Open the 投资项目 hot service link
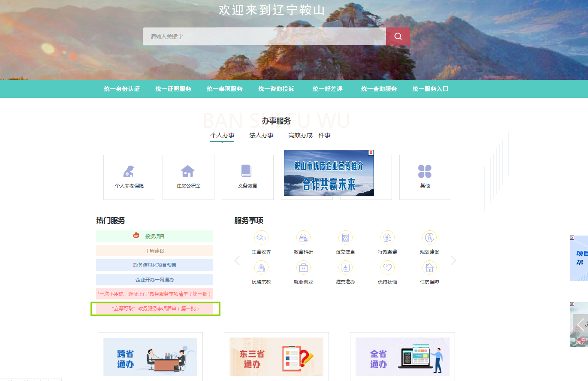588x381 pixels. click(154, 236)
